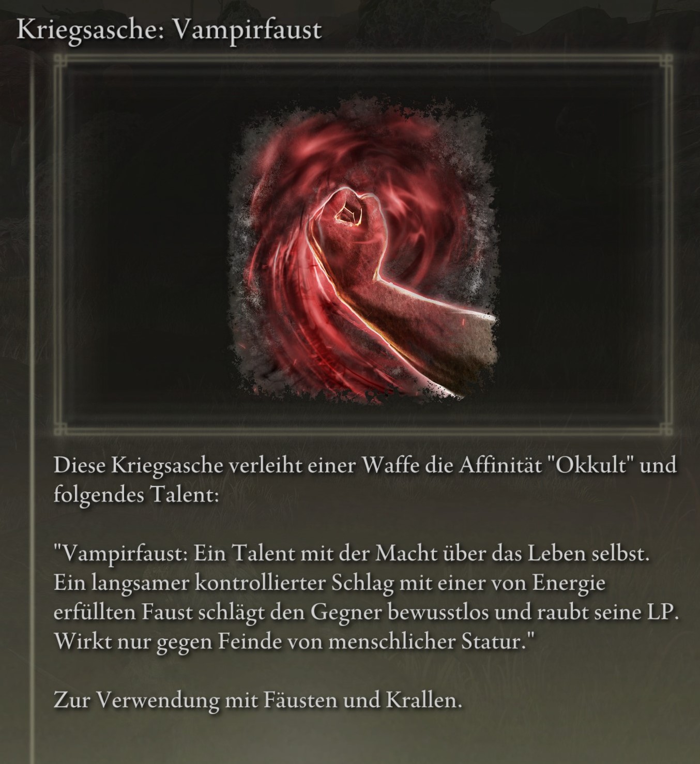Click the lower-right corner ornament of the frame

666,427
